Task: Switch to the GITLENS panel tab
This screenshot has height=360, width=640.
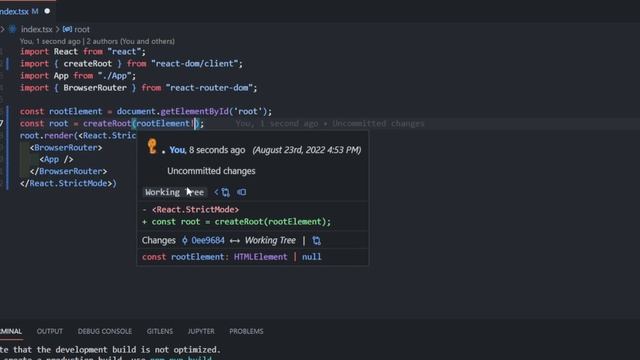Action: 160,331
